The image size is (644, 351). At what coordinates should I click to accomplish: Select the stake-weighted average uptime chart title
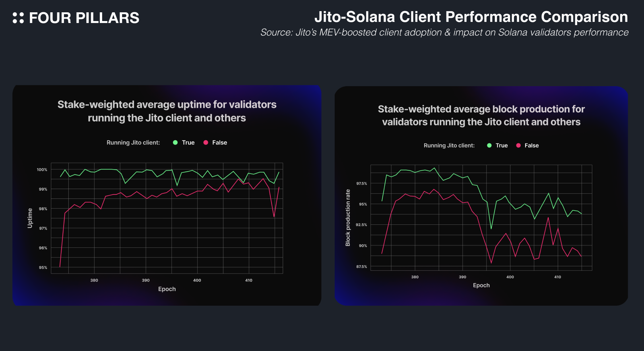(167, 111)
